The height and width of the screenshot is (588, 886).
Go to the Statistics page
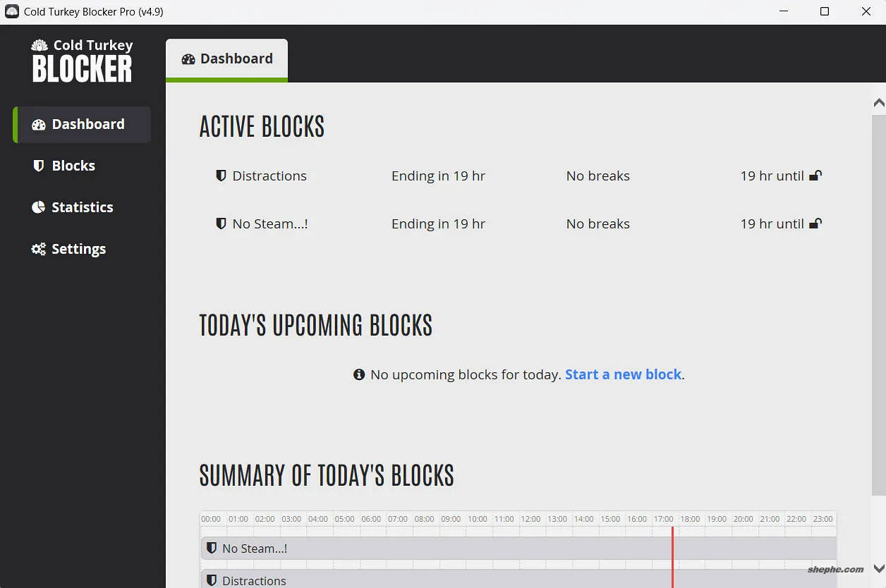82,207
